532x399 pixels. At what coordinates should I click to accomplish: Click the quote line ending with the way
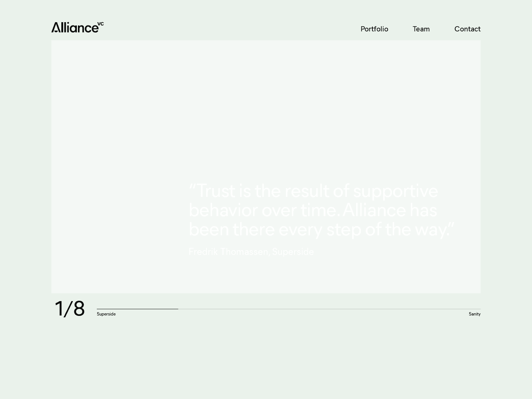(x=321, y=229)
